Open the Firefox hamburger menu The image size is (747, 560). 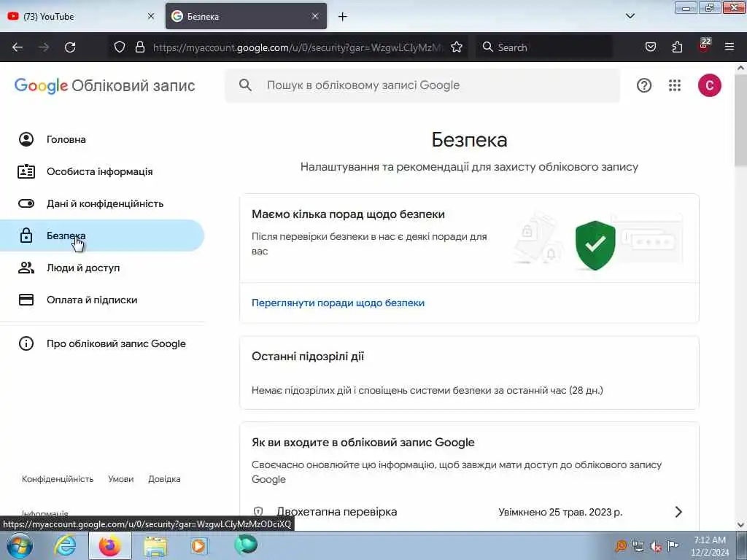tap(729, 47)
